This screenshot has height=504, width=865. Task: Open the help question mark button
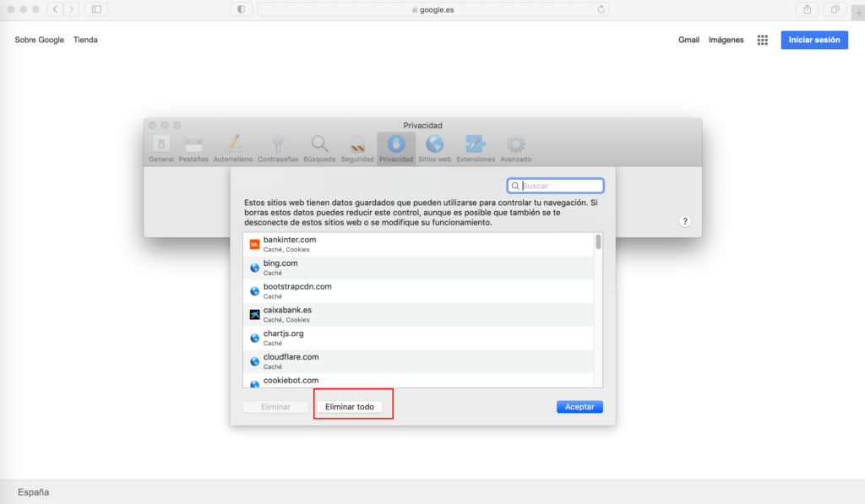pos(684,221)
